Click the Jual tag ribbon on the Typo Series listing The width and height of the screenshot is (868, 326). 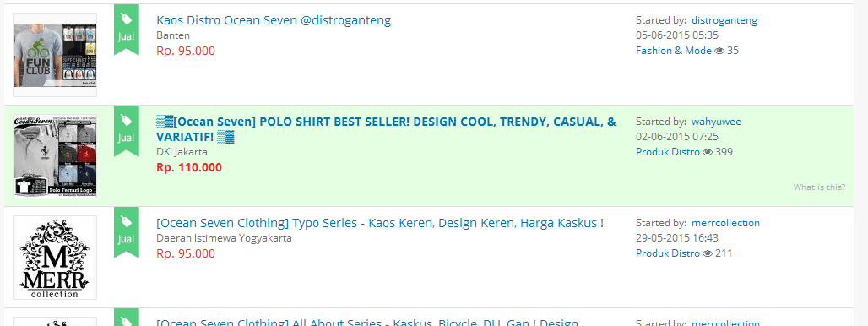click(x=126, y=232)
